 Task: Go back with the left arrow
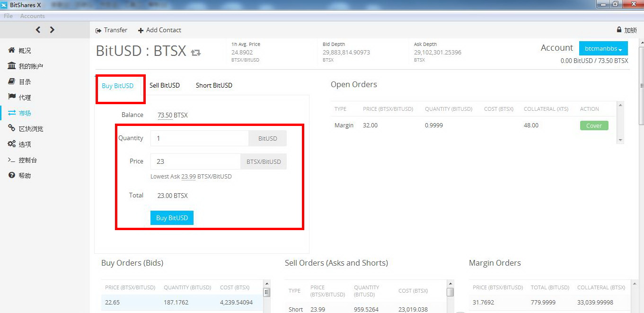[x=38, y=30]
